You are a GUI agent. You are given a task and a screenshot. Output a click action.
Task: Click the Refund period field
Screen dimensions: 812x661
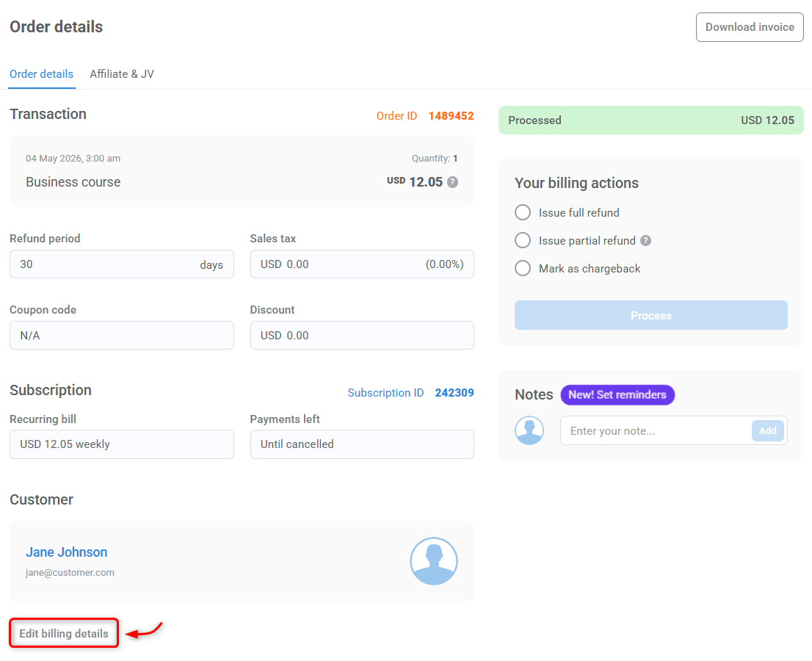pos(122,264)
